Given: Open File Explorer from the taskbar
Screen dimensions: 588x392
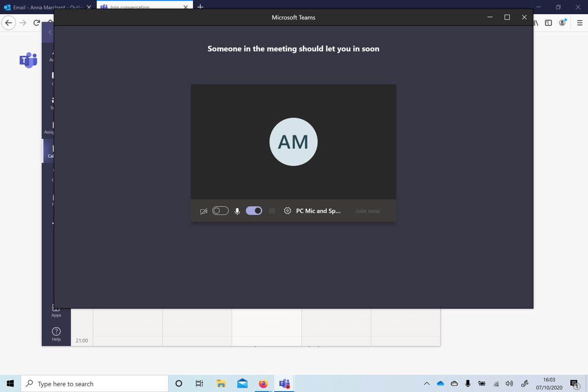Looking at the screenshot, I should click(221, 384).
